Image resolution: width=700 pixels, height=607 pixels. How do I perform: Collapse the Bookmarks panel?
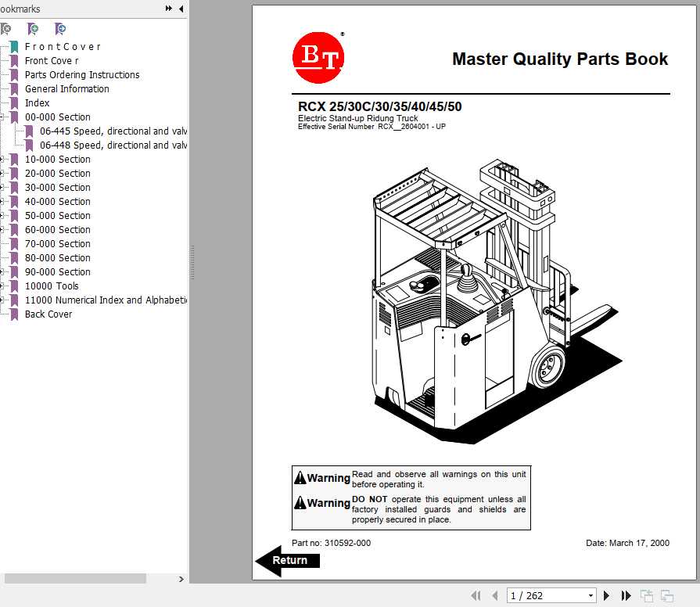tap(181, 9)
